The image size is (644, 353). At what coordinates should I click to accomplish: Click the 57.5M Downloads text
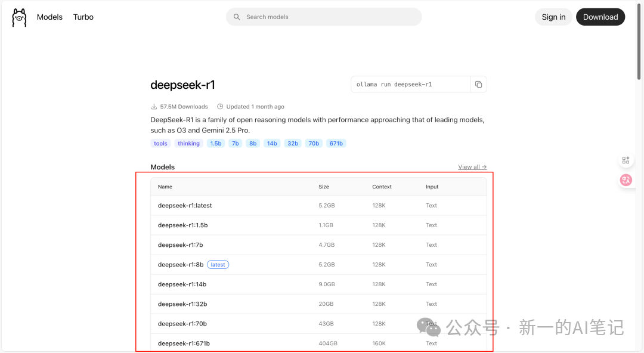point(184,106)
